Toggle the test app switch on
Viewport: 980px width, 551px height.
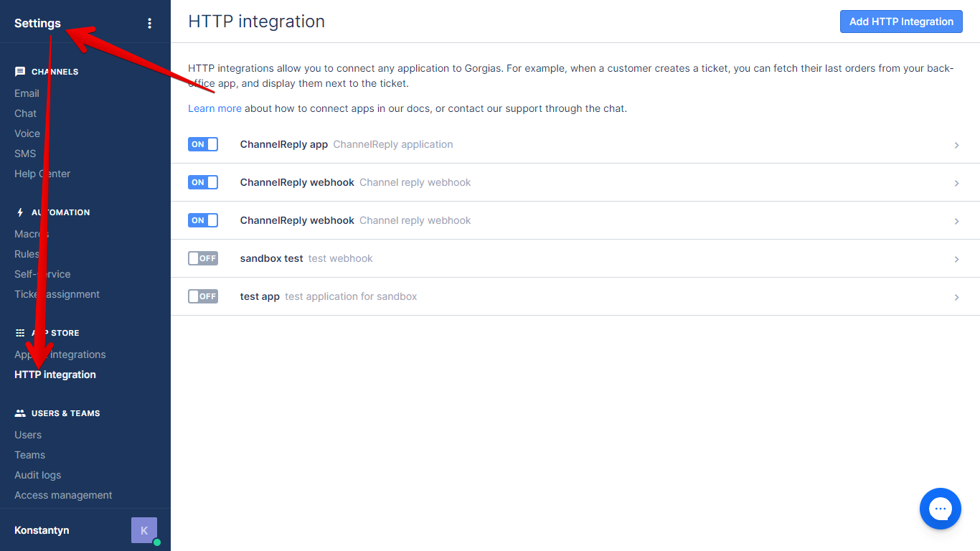203,296
